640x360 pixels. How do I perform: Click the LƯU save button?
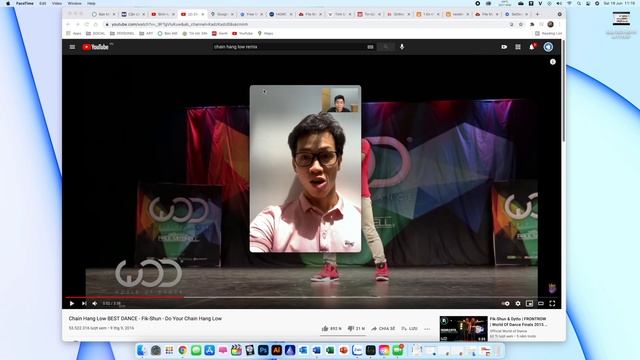pyautogui.click(x=409, y=329)
